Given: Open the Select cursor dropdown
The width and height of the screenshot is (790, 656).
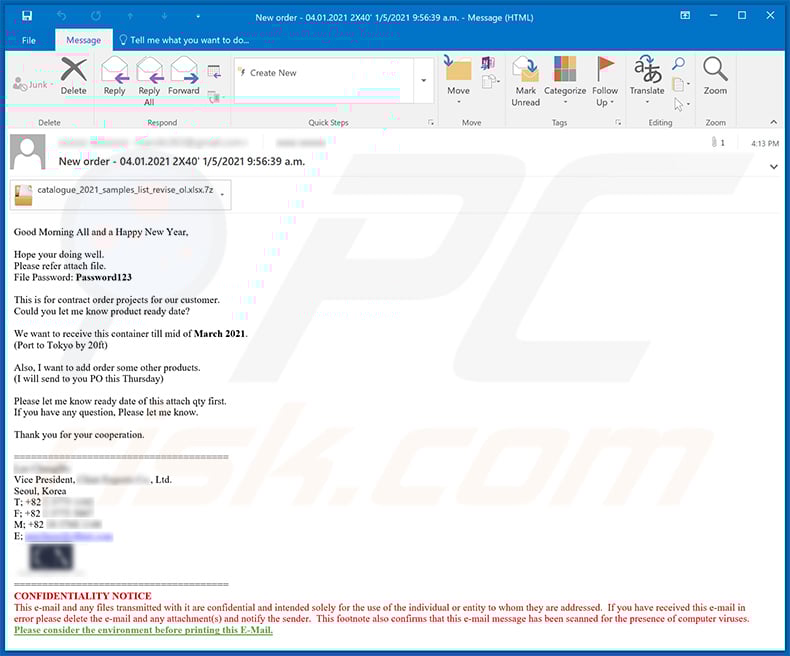Looking at the screenshot, I should [681, 104].
